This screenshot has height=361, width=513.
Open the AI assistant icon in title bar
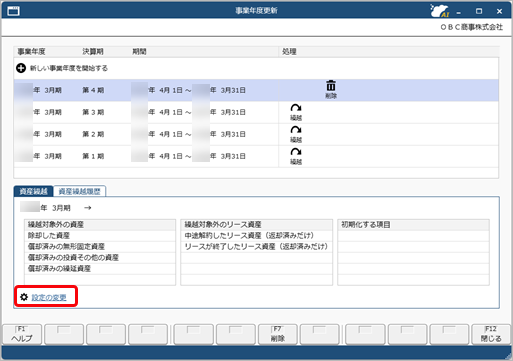point(439,11)
